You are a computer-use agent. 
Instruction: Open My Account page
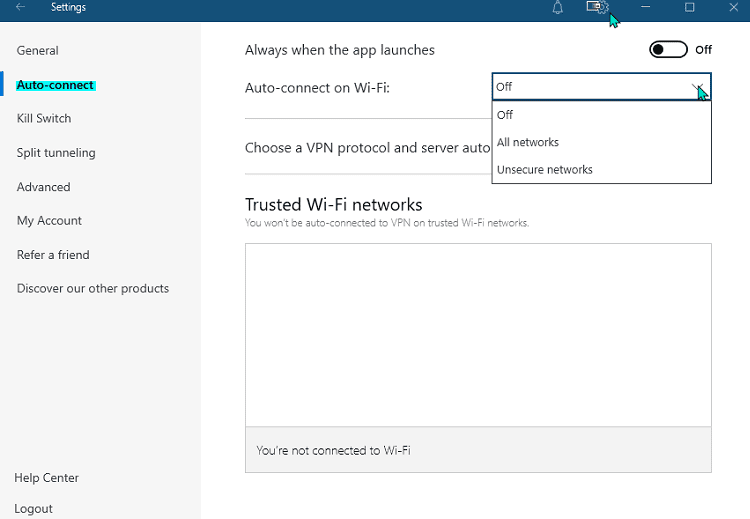click(x=49, y=221)
